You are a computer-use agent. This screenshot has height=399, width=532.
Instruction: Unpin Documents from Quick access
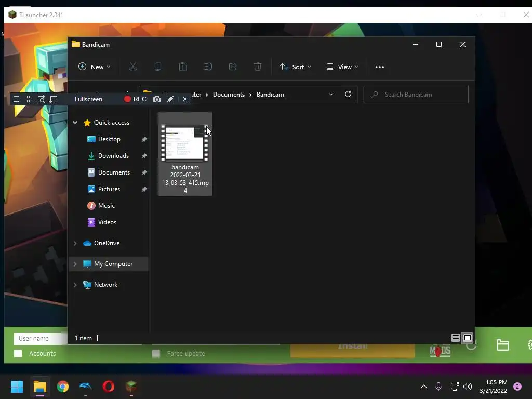tap(144, 172)
